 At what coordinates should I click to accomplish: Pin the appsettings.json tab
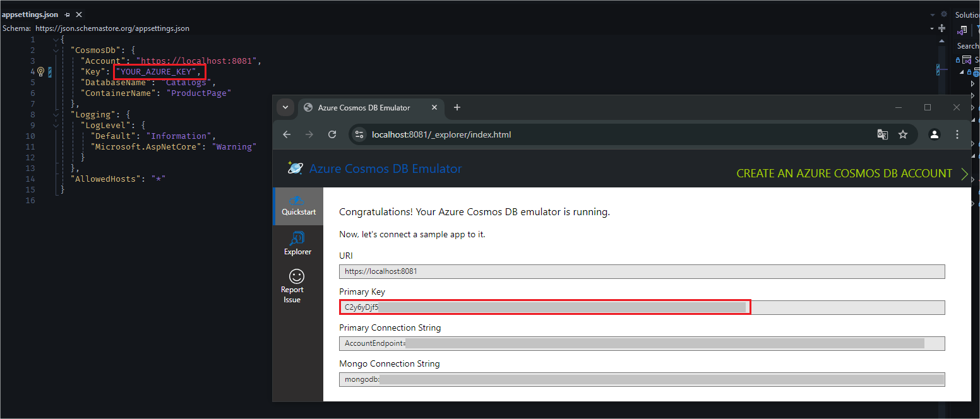tap(68, 15)
